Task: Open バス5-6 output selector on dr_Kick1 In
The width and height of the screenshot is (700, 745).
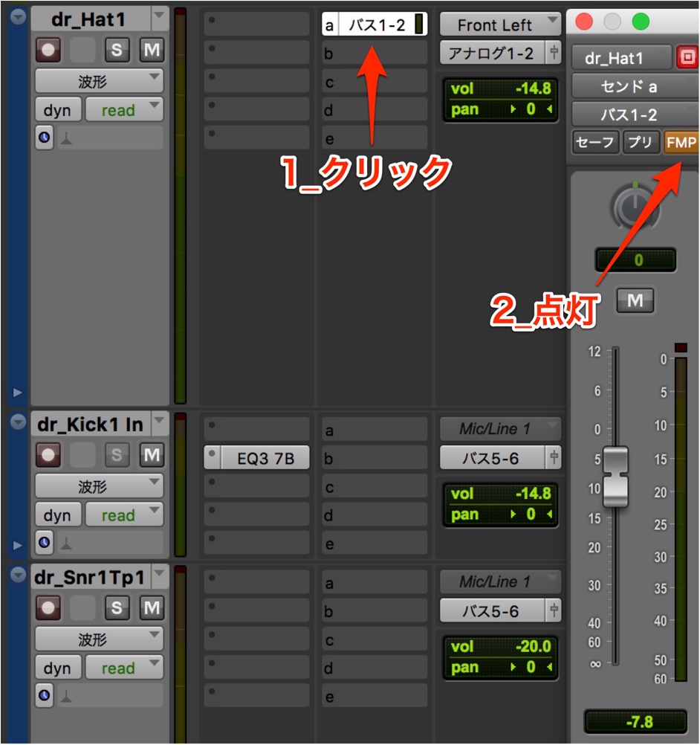Action: [x=491, y=458]
